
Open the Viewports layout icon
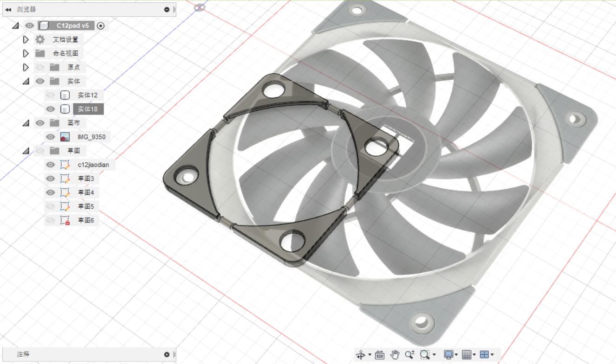coord(484,355)
